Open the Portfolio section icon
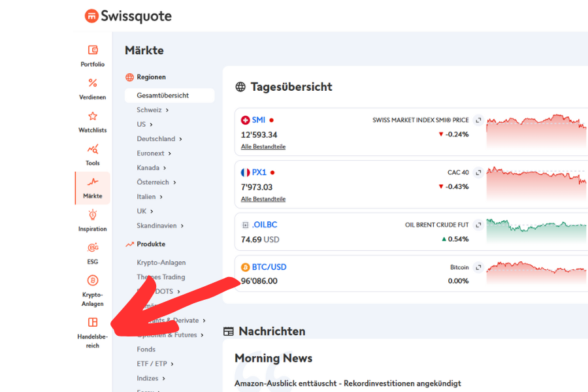Screen dimensions: 588x392 coord(93,50)
